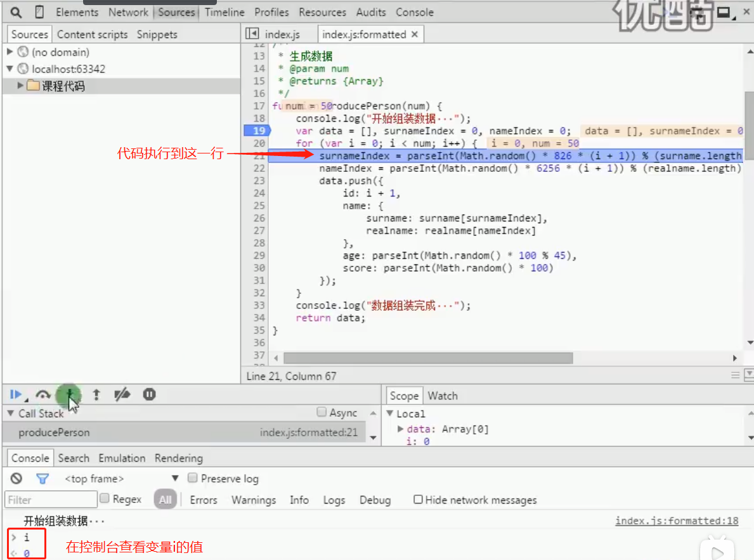The width and height of the screenshot is (754, 560).
Task: Toggle the console filter funnel icon
Action: [42, 479]
